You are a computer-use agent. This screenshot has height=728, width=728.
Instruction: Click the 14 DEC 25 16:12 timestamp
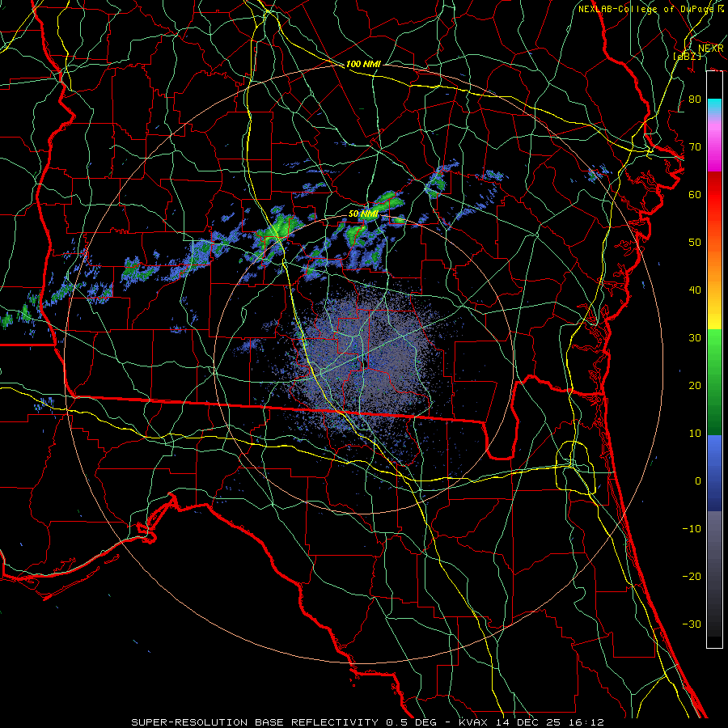tap(549, 722)
